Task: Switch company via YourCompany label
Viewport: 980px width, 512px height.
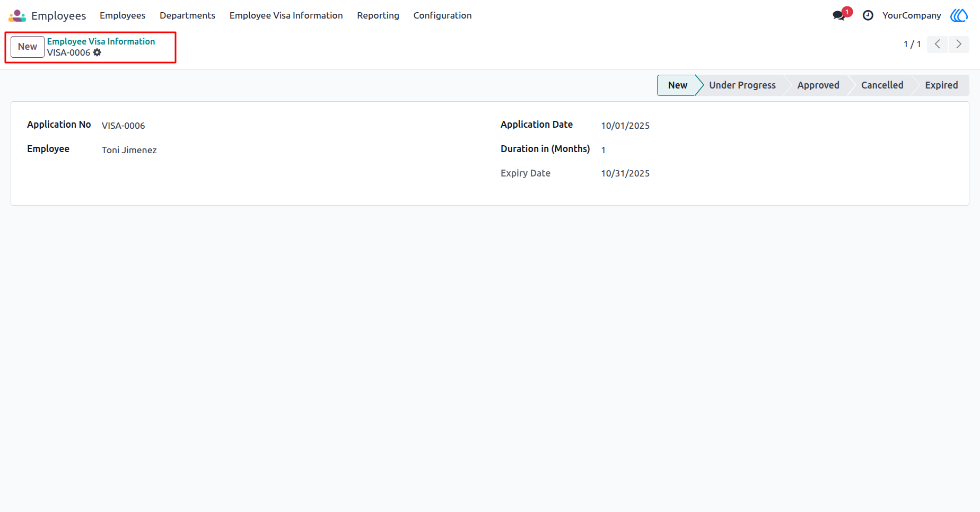Action: pos(912,15)
